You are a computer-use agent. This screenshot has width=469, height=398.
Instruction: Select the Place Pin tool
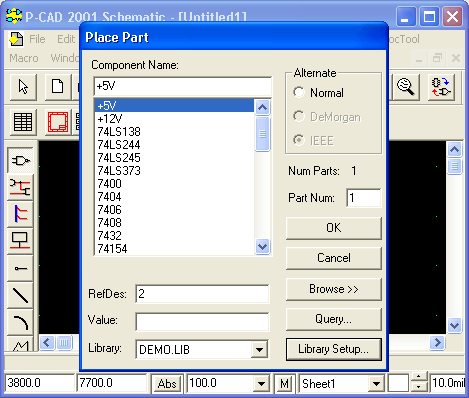pyautogui.click(x=20, y=268)
